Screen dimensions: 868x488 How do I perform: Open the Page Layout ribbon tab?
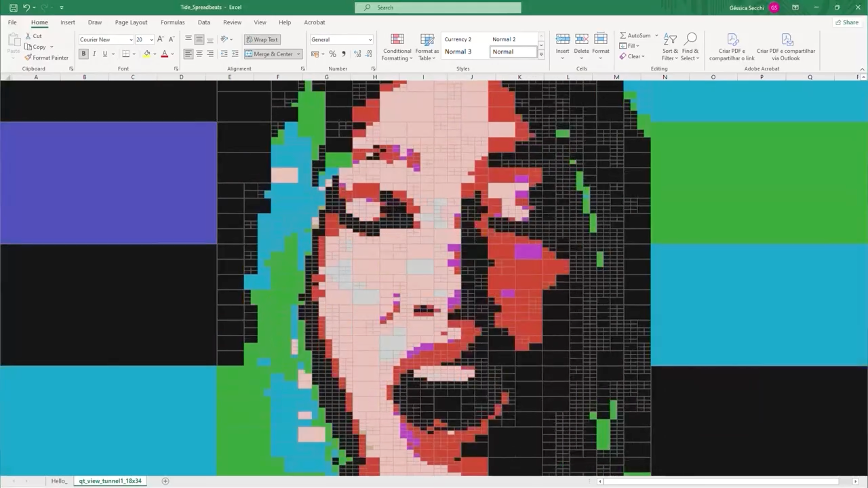pyautogui.click(x=131, y=22)
